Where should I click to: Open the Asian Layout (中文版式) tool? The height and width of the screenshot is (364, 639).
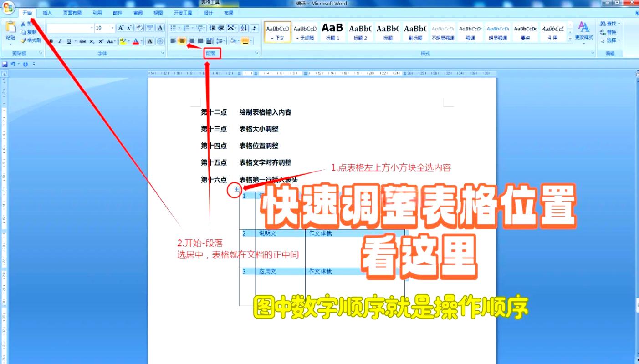click(x=232, y=28)
